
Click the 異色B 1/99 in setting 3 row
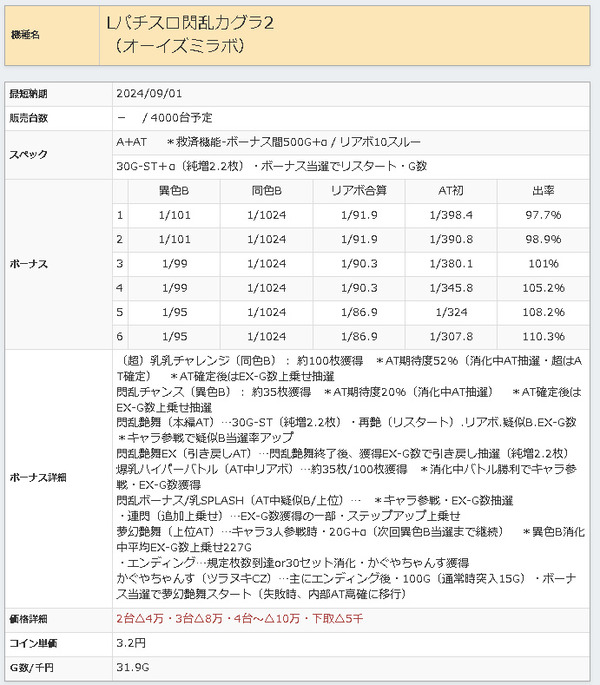point(174,264)
